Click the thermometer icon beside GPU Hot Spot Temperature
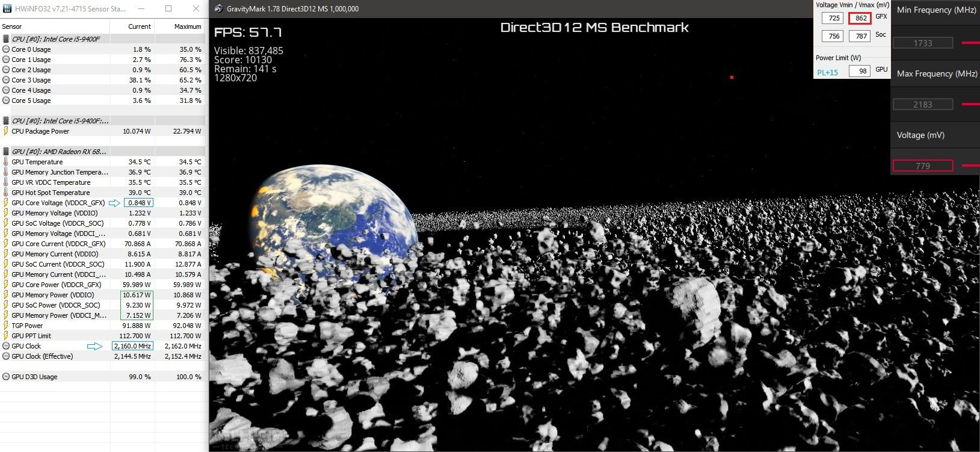Viewport: 980px width, 452px height. click(x=6, y=193)
